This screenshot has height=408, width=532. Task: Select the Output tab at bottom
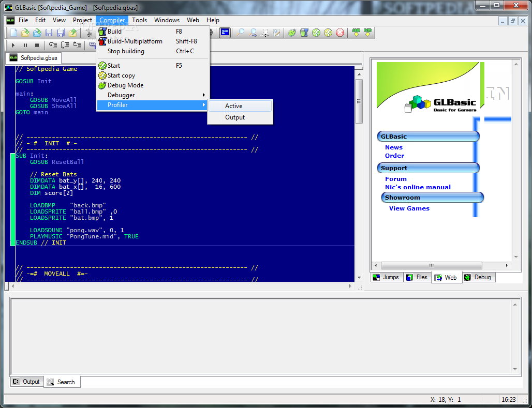[27, 382]
